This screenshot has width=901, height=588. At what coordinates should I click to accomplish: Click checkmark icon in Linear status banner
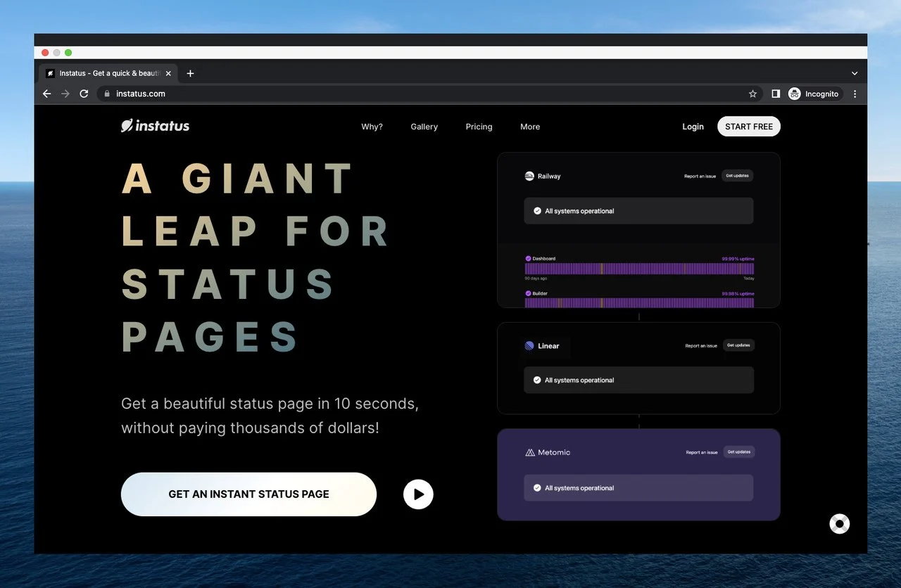click(x=537, y=381)
